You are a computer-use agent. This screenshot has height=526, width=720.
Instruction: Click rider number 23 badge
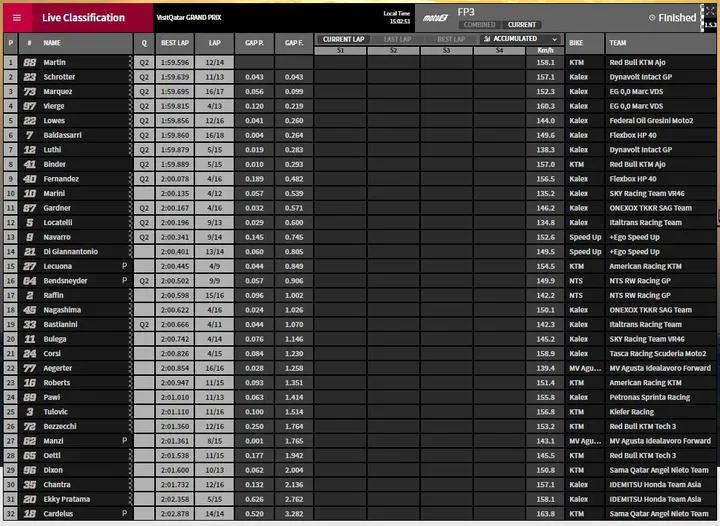pyautogui.click(x=30, y=77)
